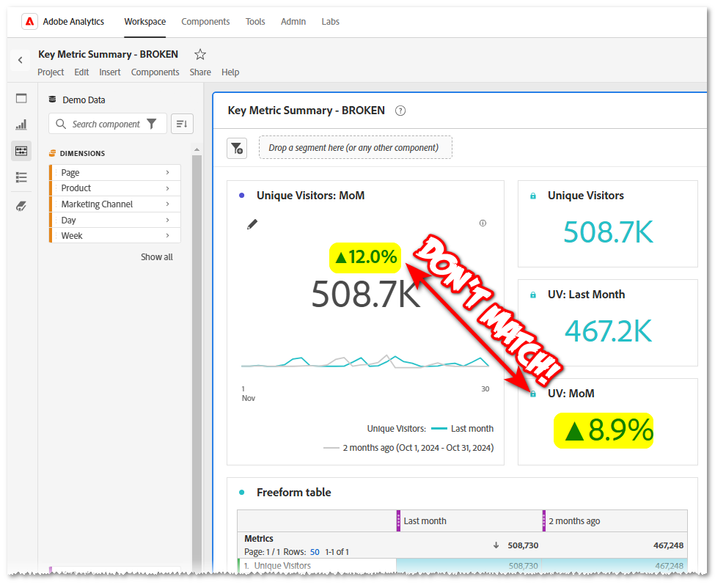The width and height of the screenshot is (715, 587).
Task: Select the Components icon in left rail
Action: coord(21,151)
